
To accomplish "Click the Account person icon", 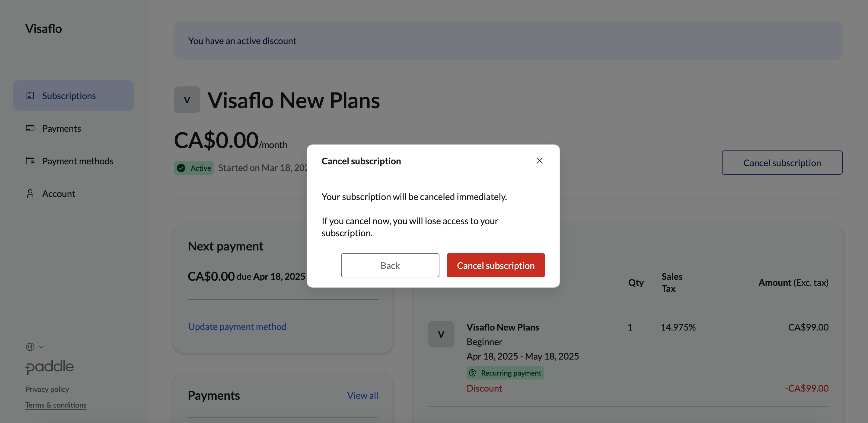I will coord(30,194).
